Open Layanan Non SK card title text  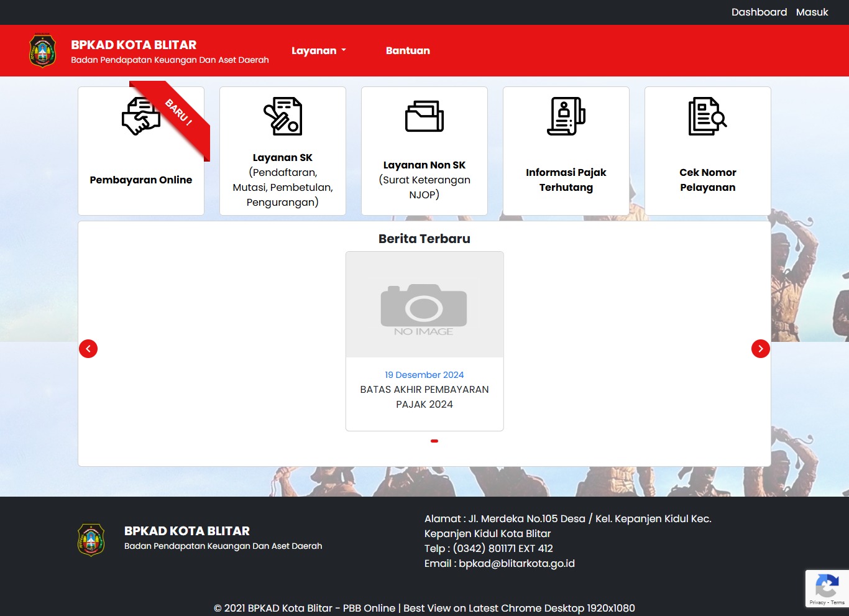424,165
